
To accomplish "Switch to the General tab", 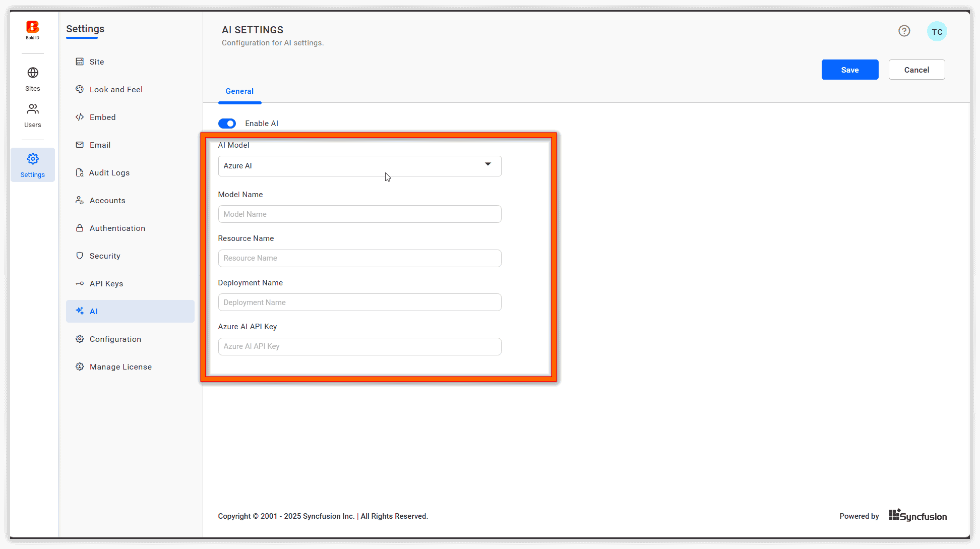I will (239, 91).
